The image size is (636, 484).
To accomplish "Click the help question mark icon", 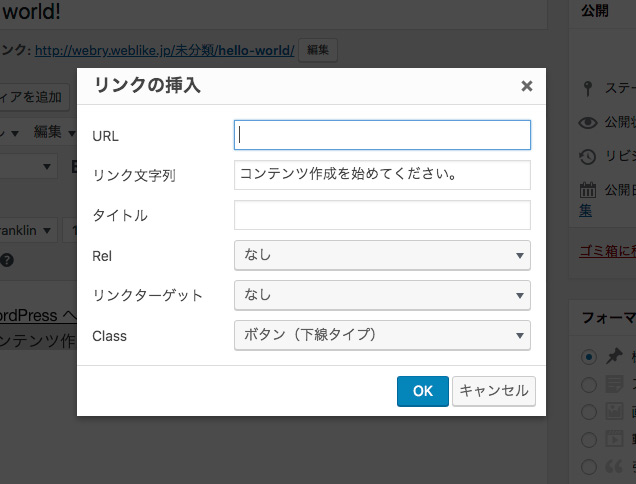I will coord(7,261).
